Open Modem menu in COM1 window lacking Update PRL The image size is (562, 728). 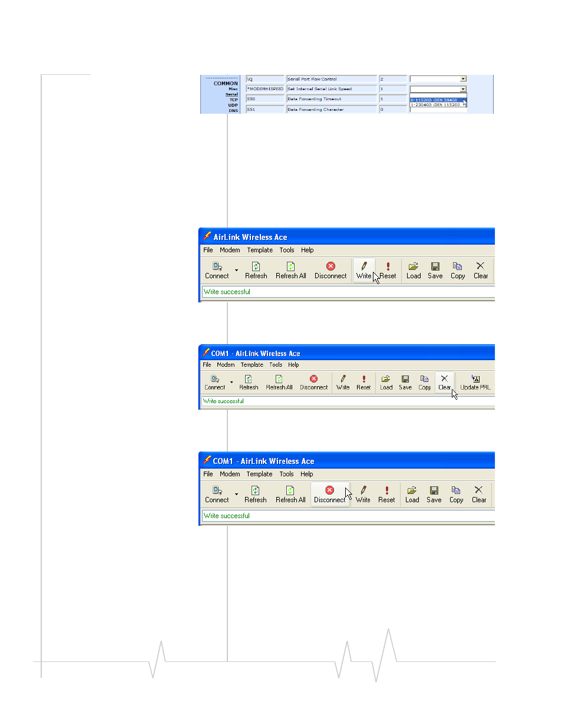coord(230,474)
